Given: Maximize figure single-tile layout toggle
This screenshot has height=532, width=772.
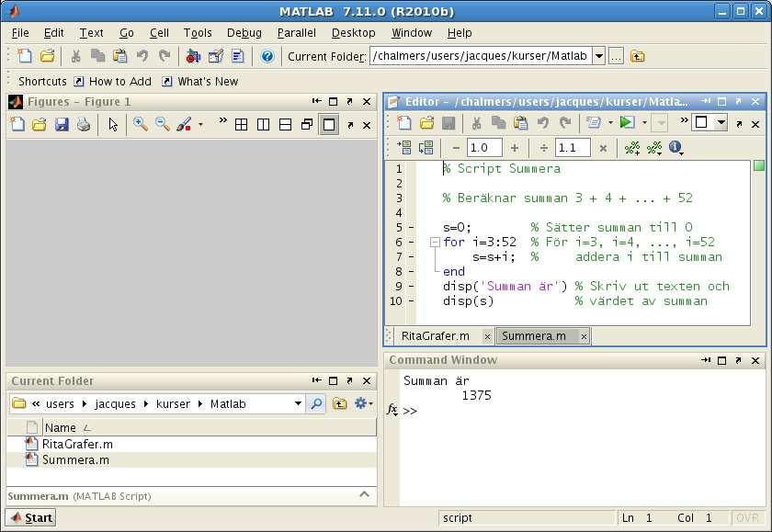Looking at the screenshot, I should tap(329, 125).
